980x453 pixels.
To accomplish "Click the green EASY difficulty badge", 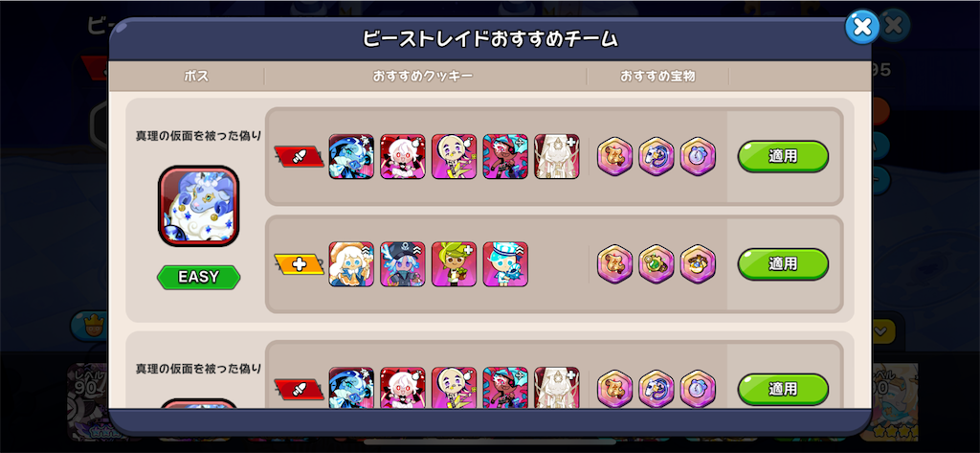I will coord(199,277).
